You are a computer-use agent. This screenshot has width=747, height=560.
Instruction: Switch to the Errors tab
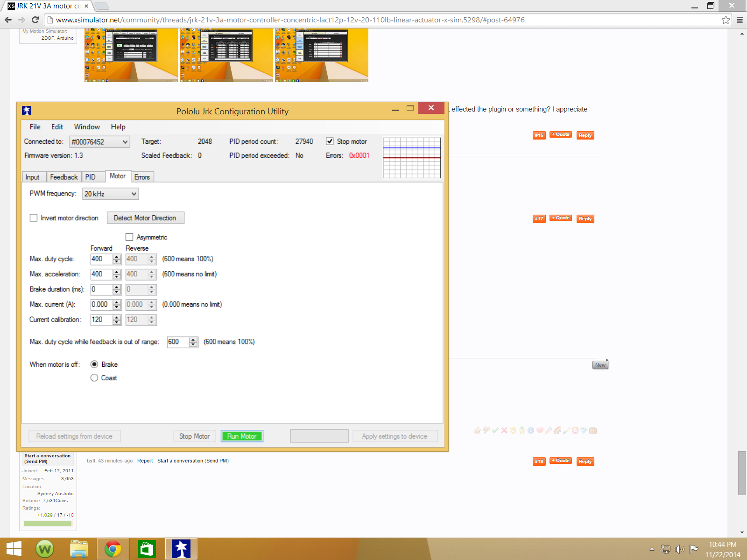point(142,177)
